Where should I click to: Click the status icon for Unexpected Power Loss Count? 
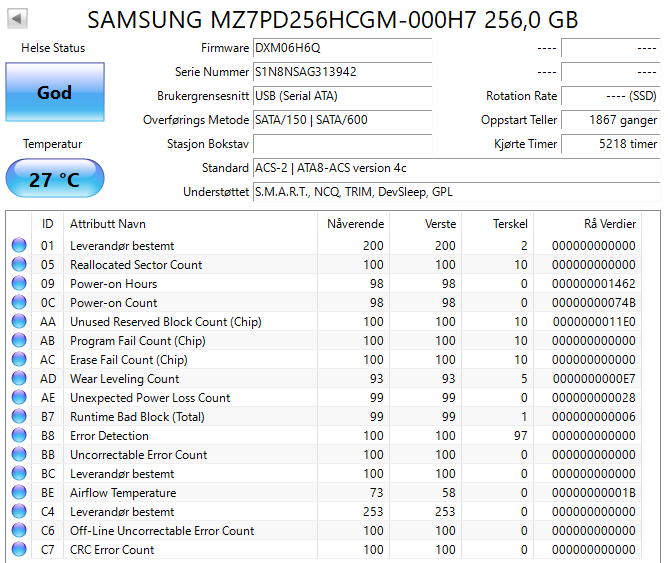coord(19,398)
